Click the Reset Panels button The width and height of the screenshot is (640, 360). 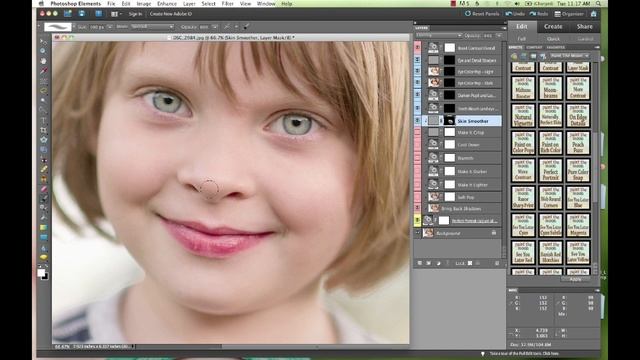482,14
